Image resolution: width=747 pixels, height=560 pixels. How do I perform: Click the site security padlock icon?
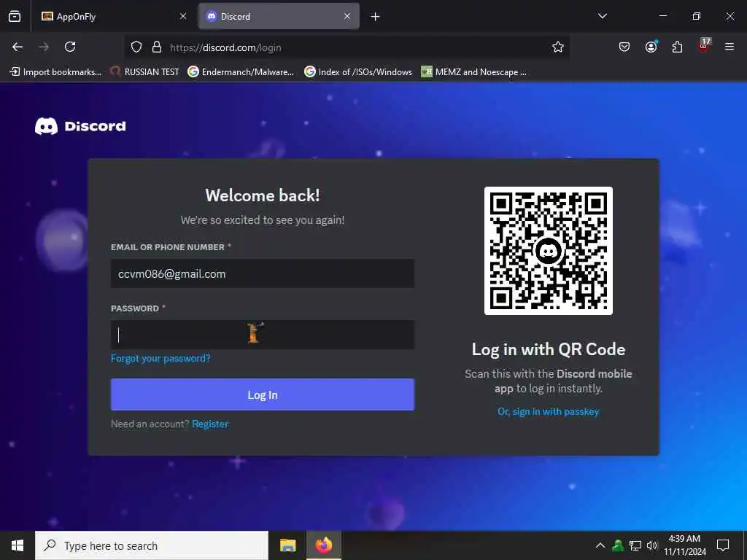(x=157, y=47)
